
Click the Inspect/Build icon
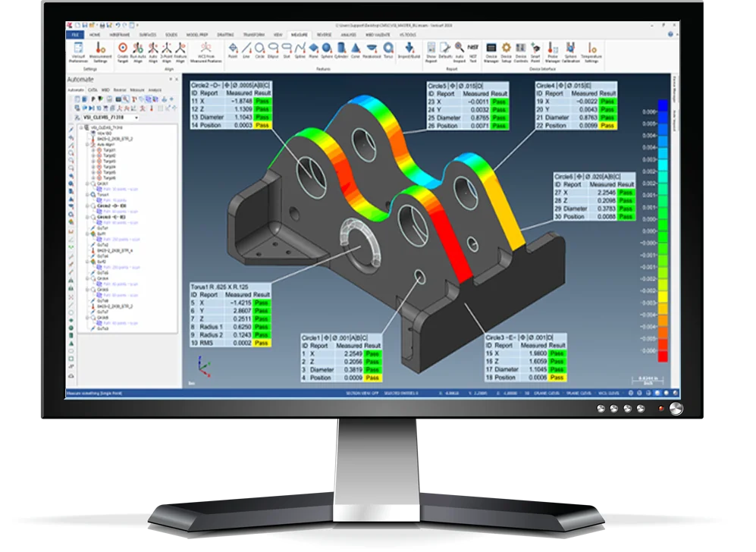click(409, 52)
